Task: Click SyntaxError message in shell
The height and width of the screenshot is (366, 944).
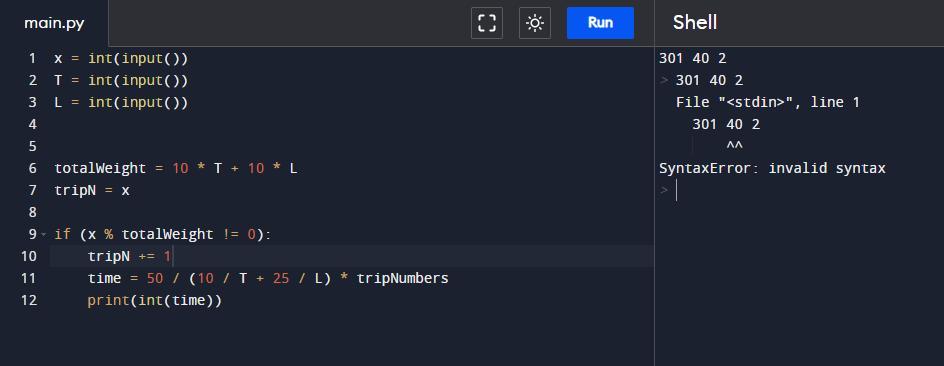Action: [772, 168]
